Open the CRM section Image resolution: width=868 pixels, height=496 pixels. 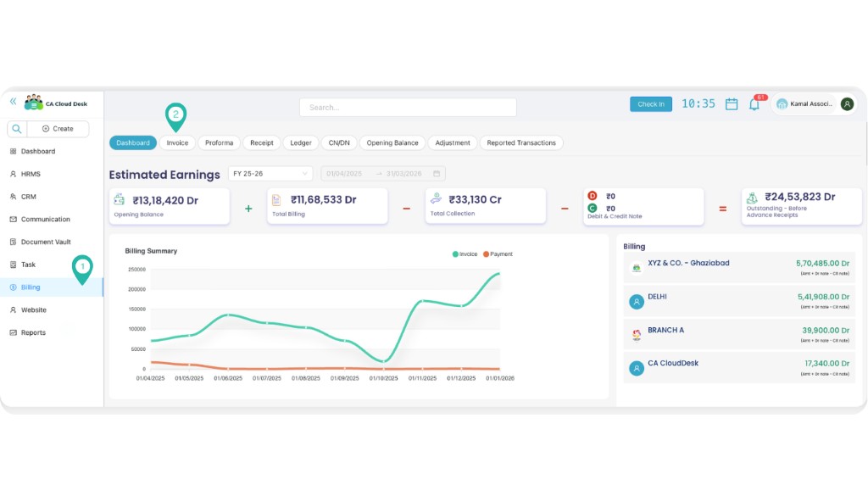pos(33,197)
